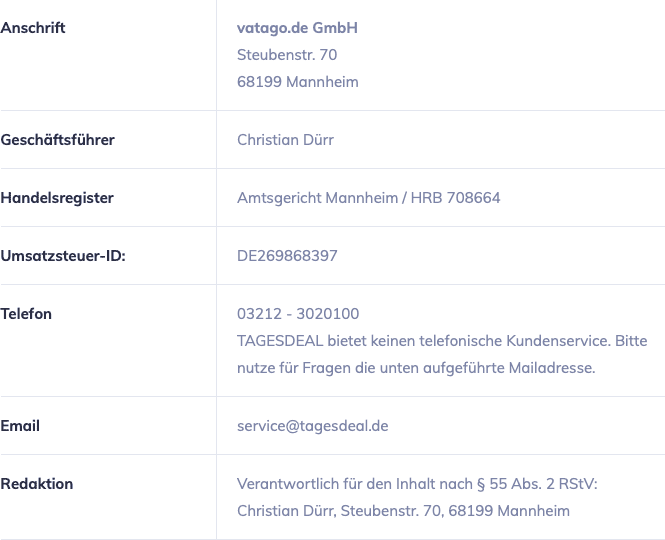Click the HRB 708664 register number
Screen dimensions: 665x540
click(455, 198)
